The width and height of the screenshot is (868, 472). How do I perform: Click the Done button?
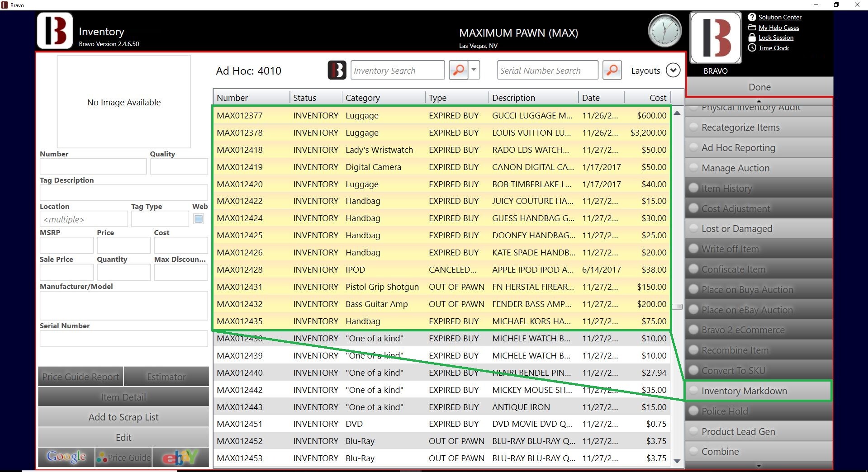(x=759, y=87)
